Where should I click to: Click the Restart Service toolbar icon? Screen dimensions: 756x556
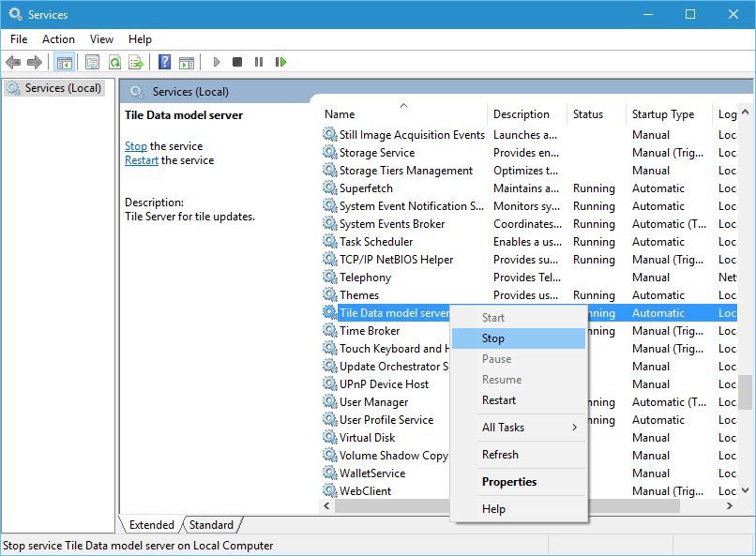tap(280, 62)
